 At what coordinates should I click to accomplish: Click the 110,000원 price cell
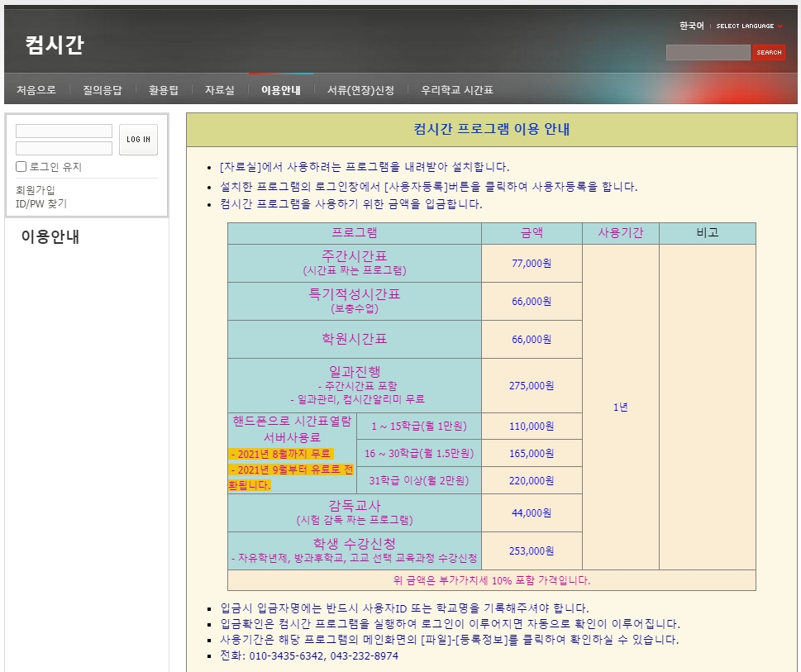[532, 427]
